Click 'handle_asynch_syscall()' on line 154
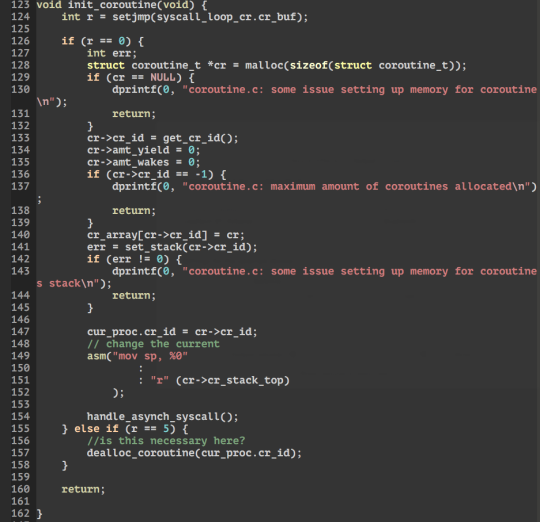This screenshot has height=522, width=540. [159, 417]
